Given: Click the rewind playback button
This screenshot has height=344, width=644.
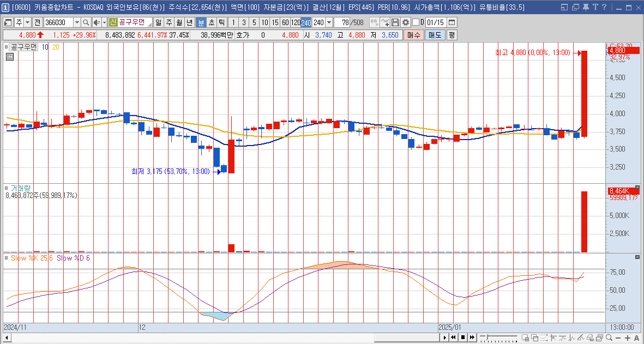Looking at the screenshot, I should (454, 337).
